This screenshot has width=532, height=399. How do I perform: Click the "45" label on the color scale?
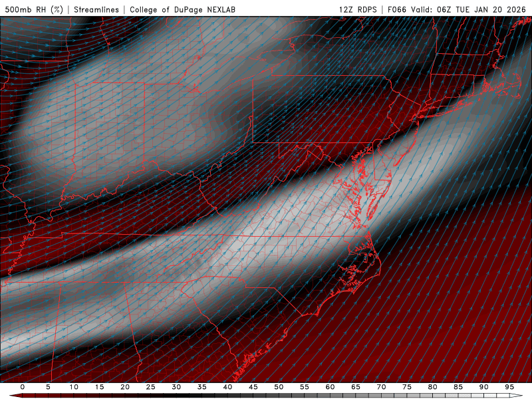pyautogui.click(x=253, y=387)
